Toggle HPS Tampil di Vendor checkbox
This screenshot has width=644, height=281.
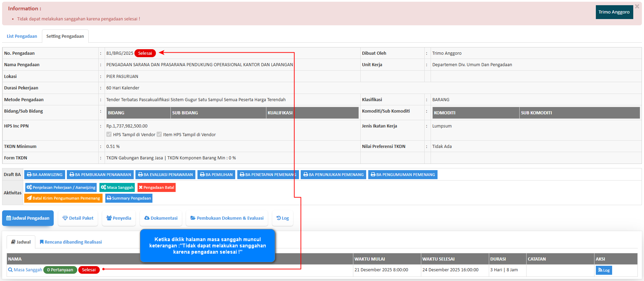109,134
